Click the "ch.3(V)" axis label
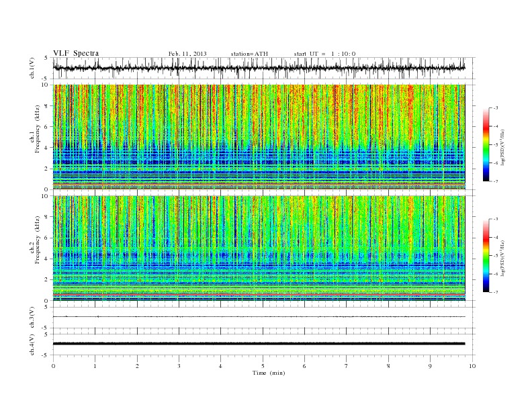Viewport: 532px width, 411px height. [x=32, y=318]
